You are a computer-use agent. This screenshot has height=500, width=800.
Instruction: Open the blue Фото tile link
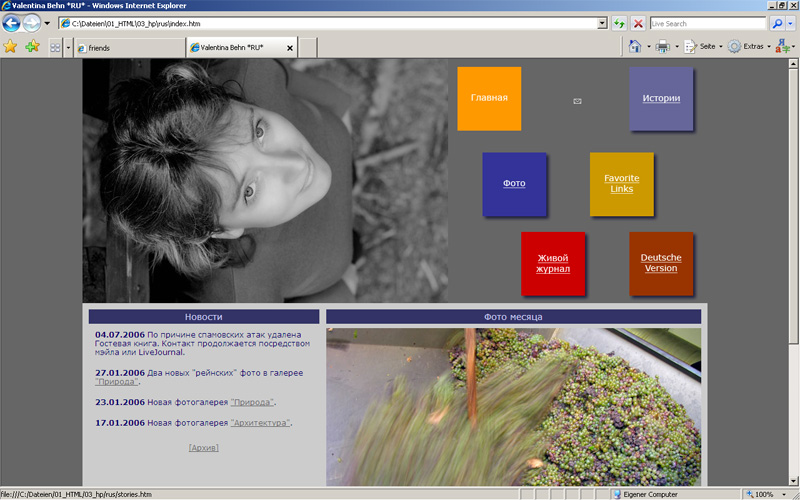coord(514,184)
